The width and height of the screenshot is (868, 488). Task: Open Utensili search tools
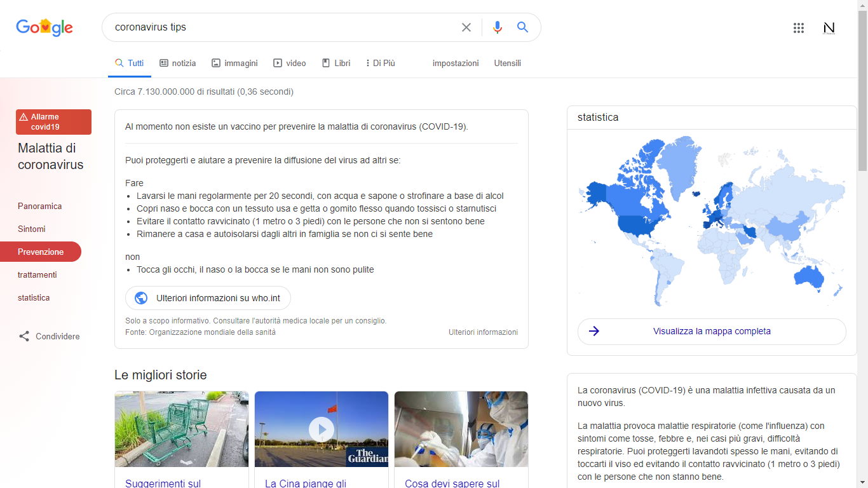(x=508, y=63)
